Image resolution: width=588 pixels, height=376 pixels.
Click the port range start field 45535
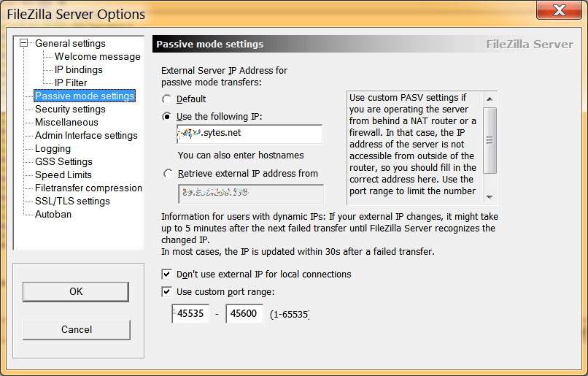click(190, 315)
